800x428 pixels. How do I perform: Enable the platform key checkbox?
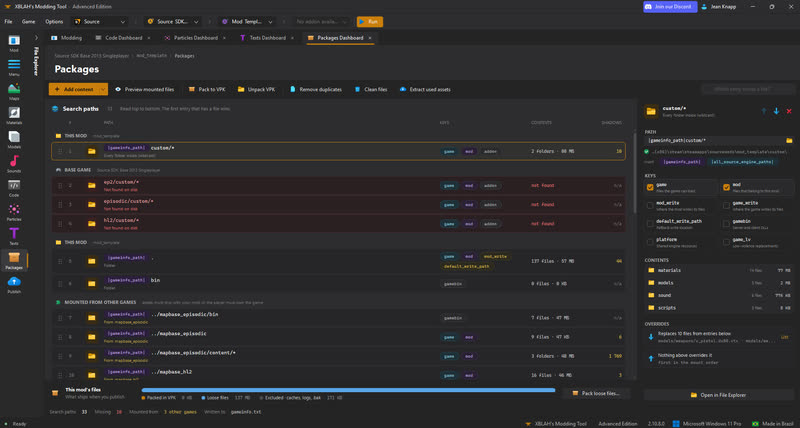[x=650, y=242]
